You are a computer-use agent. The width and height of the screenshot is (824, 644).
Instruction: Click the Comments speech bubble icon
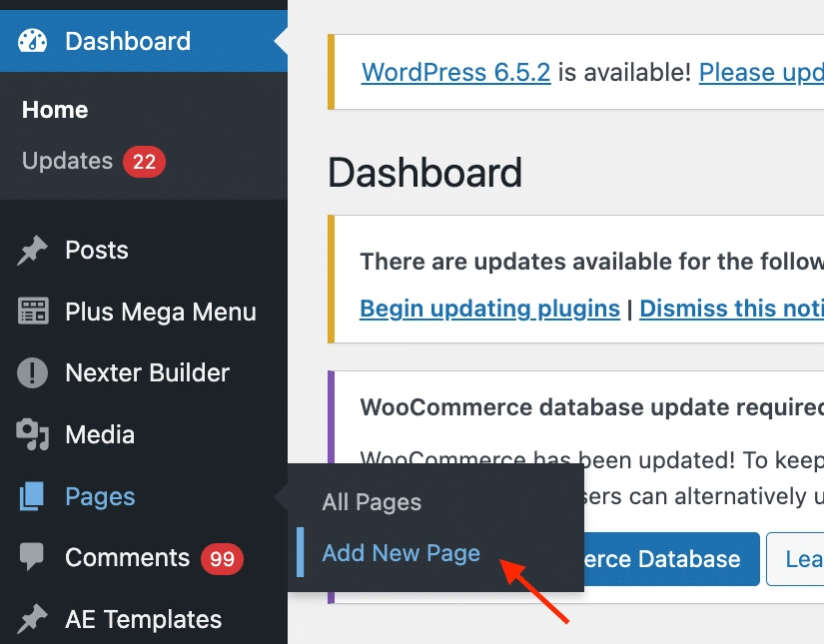pos(33,557)
